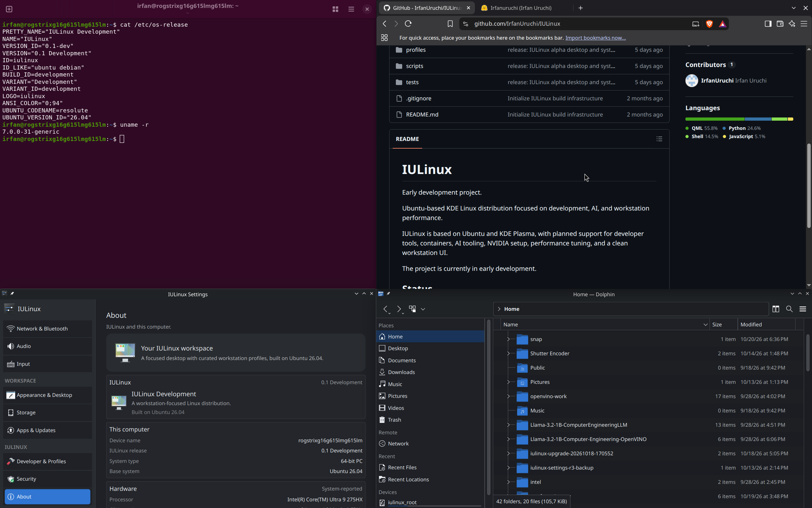Open Appearance & Desktop settings
This screenshot has width=812, height=508.
pyautogui.click(x=47, y=395)
